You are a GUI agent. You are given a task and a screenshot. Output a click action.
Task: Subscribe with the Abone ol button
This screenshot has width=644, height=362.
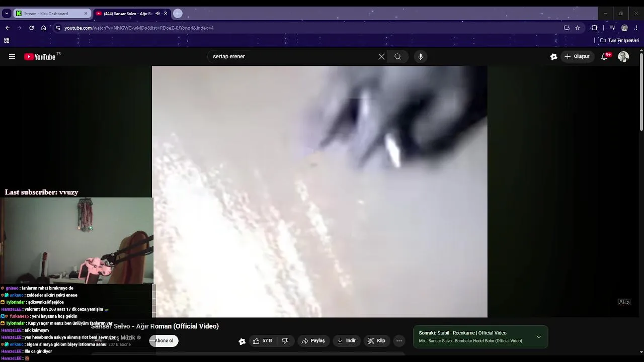[x=164, y=341]
